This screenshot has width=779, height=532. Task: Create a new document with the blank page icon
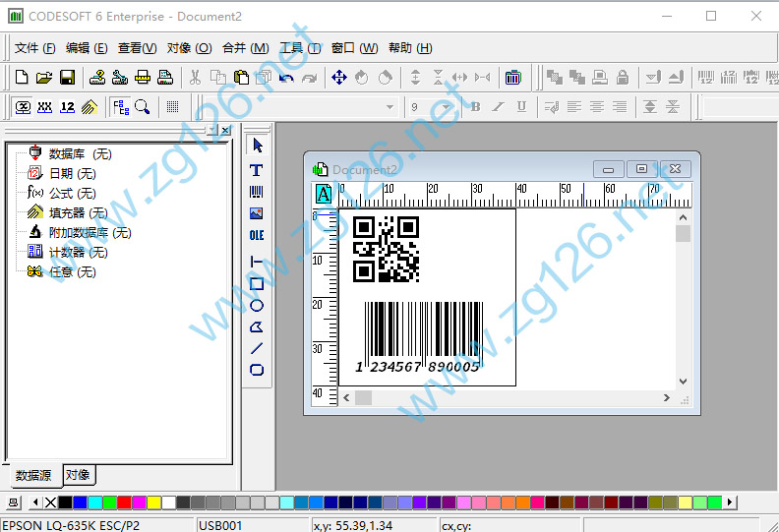22,77
